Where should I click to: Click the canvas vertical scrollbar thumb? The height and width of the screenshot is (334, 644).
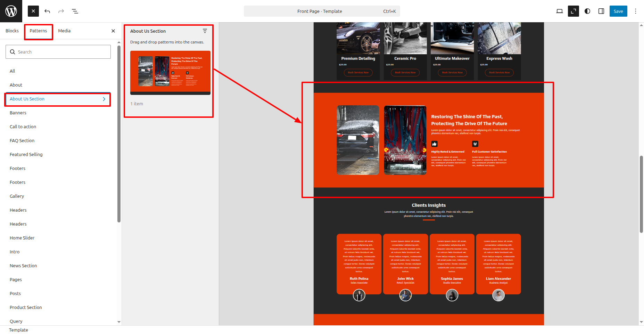coord(641,194)
